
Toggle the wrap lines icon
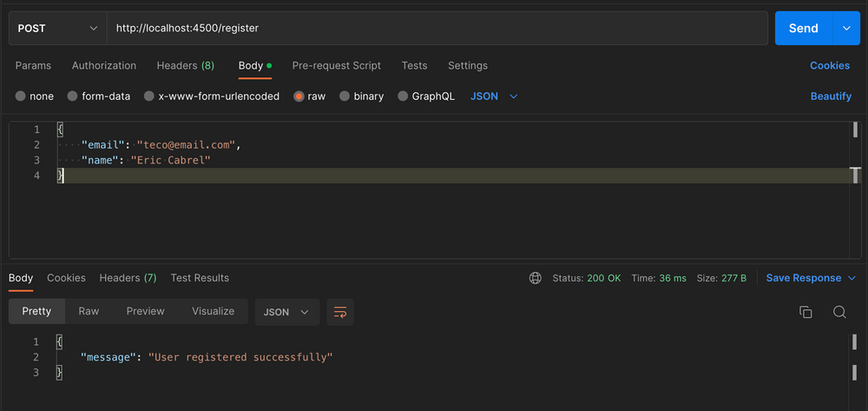pyautogui.click(x=340, y=312)
